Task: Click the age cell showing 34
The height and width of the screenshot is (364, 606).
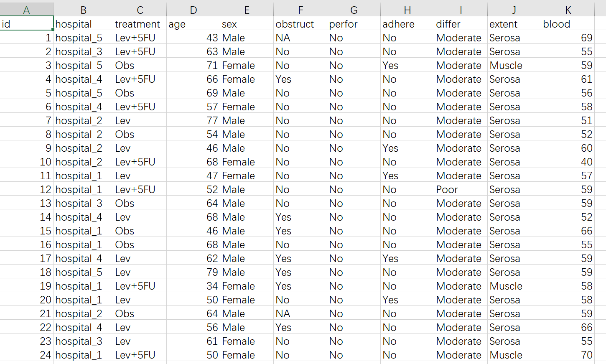Action: tap(193, 286)
